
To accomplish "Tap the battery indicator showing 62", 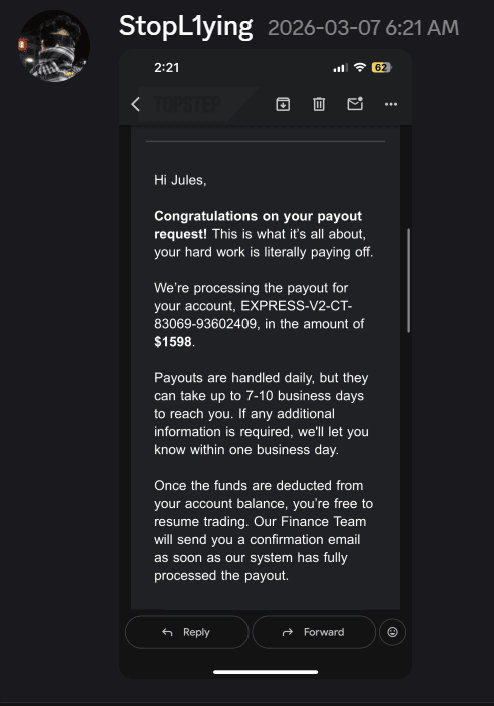I will click(x=381, y=68).
